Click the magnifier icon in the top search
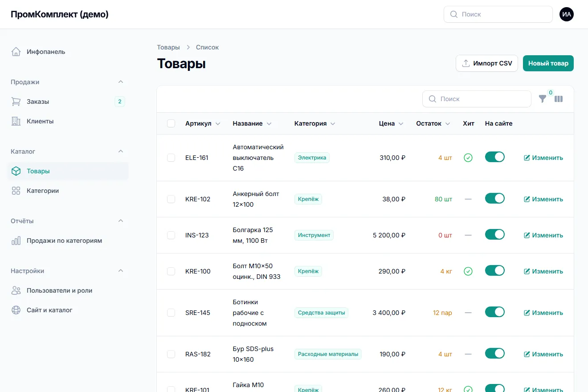The width and height of the screenshot is (588, 392). (x=454, y=14)
